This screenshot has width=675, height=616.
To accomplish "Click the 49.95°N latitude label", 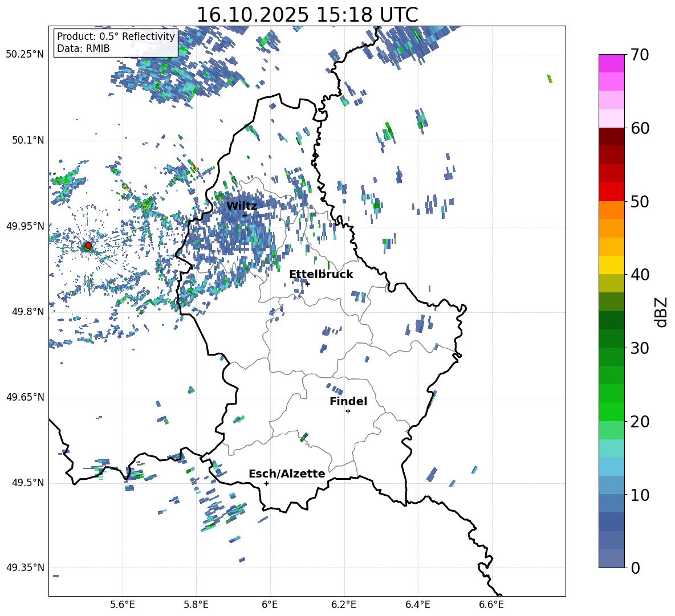I will (25, 226).
